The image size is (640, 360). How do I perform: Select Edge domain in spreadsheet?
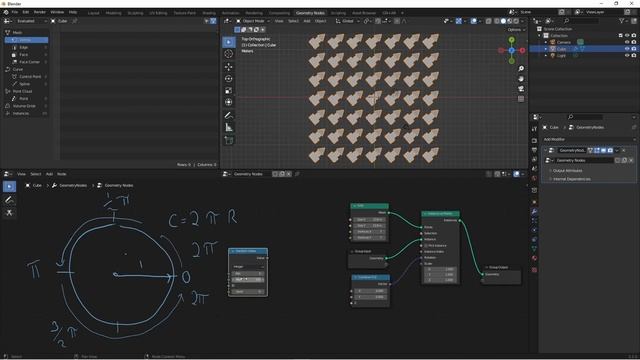[27, 47]
